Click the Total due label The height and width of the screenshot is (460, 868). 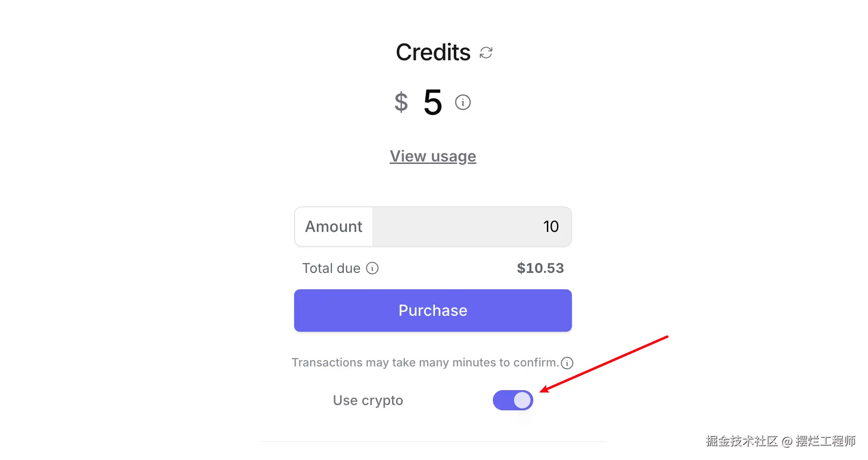(331, 268)
